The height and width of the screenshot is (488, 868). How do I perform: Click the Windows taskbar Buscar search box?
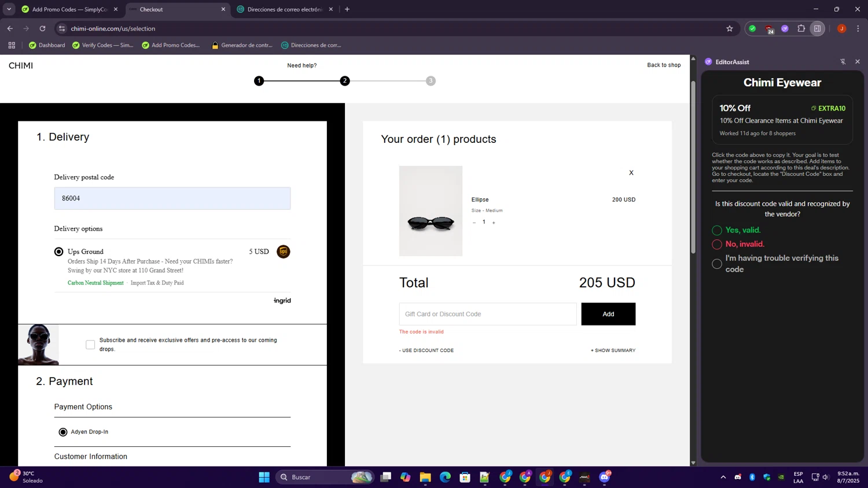(325, 477)
